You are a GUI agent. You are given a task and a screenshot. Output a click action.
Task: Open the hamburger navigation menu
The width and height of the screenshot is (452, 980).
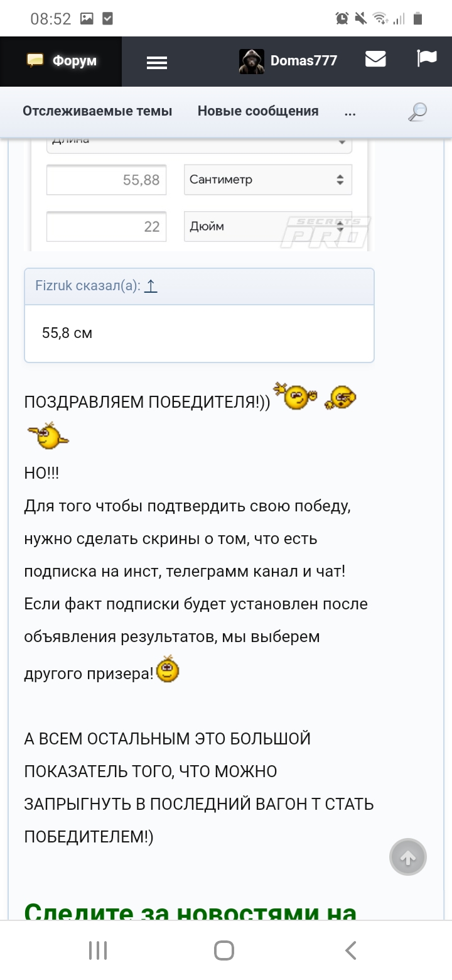[156, 62]
